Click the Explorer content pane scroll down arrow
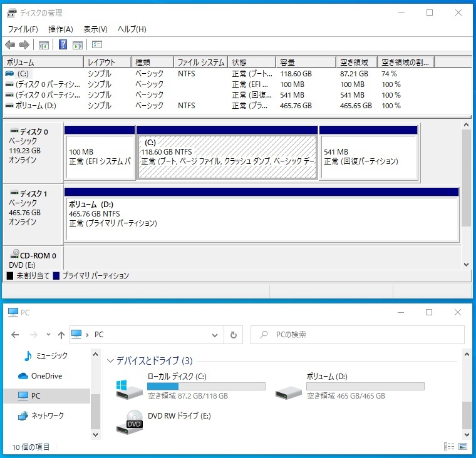This screenshot has width=476, height=458. tap(467, 435)
